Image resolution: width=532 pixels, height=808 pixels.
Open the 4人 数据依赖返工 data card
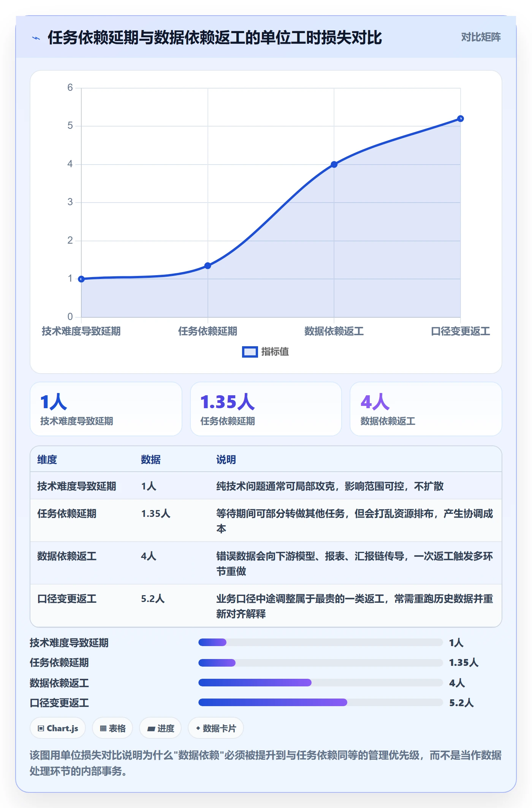[x=426, y=409]
